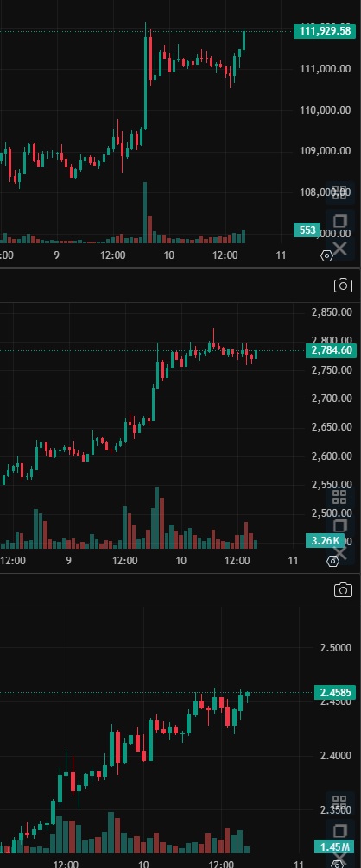The width and height of the screenshot is (361, 868).
Task: Open the layout grid icon on top chart
Action: click(x=339, y=192)
